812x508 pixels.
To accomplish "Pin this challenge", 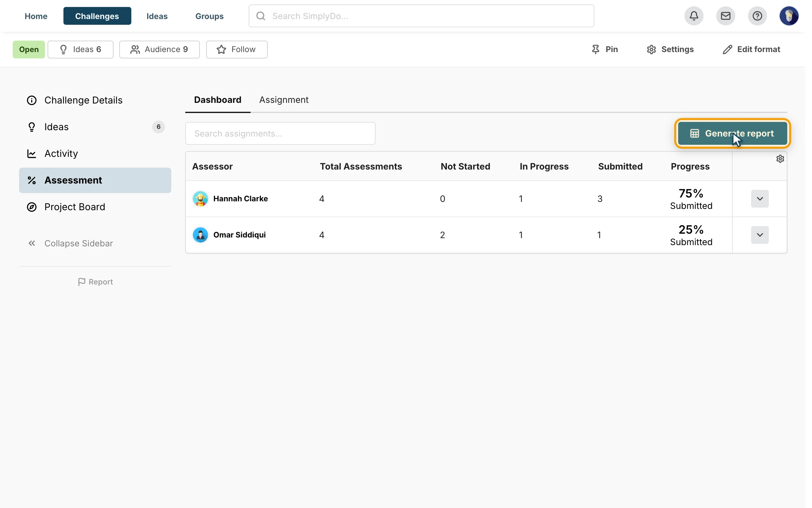I will (x=605, y=50).
